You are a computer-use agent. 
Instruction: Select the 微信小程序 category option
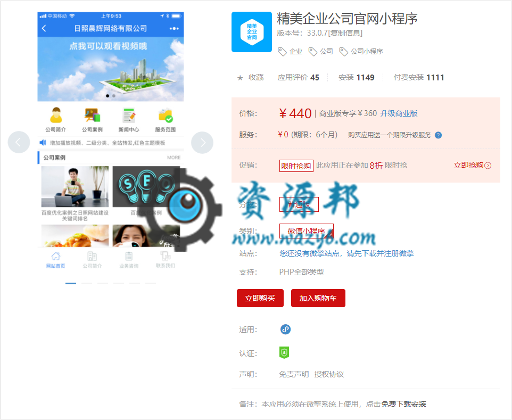(x=306, y=231)
